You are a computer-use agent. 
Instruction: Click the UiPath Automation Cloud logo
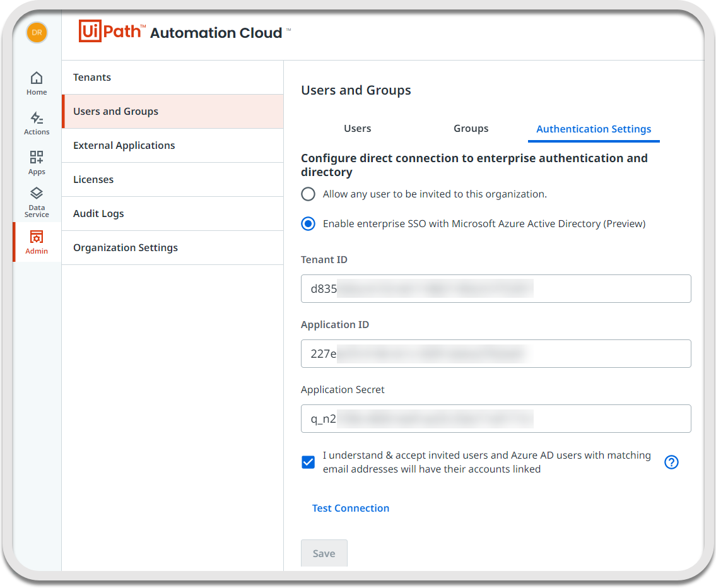[x=184, y=32]
